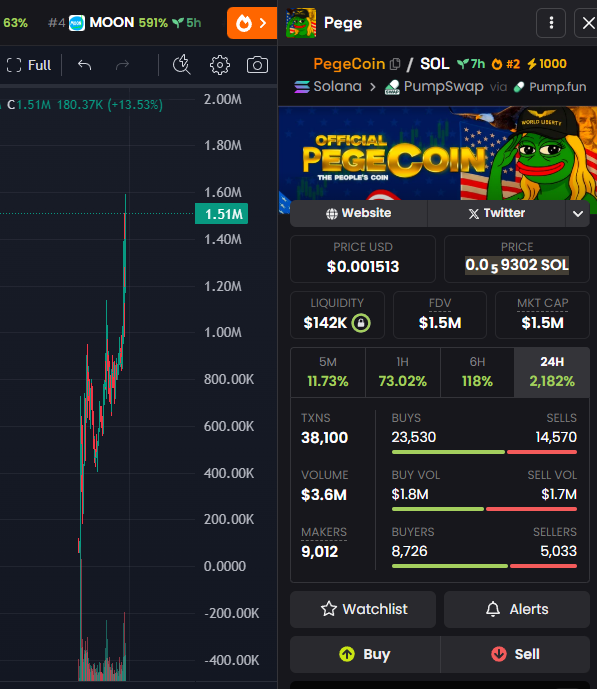Close the Pege pair panel
This screenshot has height=689, width=597.
(588, 23)
